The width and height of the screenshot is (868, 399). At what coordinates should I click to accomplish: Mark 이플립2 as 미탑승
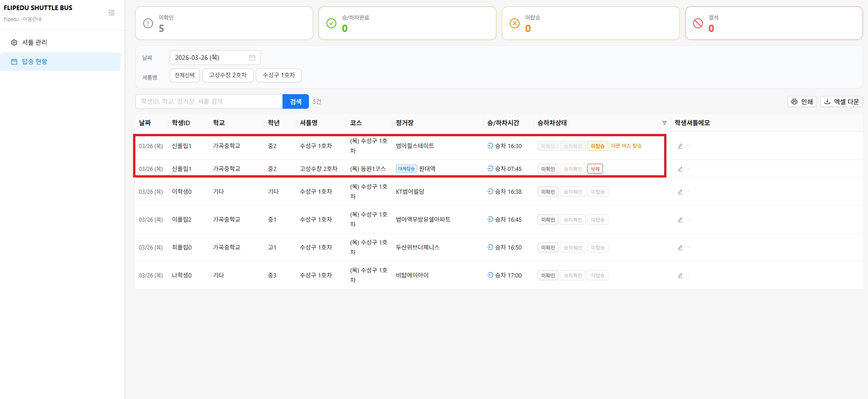pos(598,220)
